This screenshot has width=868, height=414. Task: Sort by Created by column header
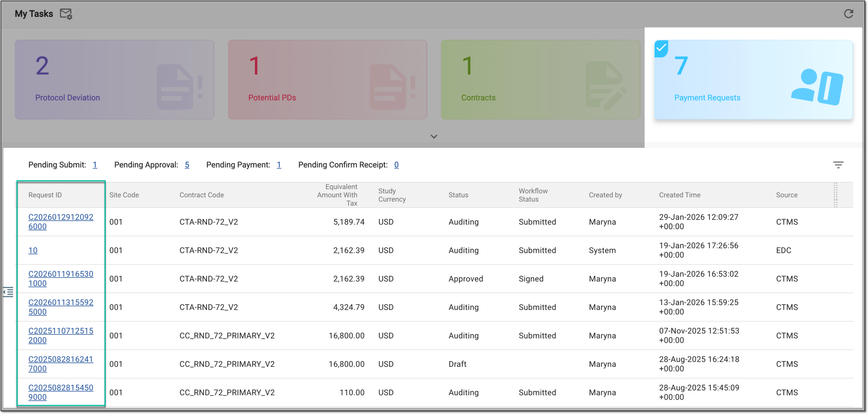[x=605, y=195]
